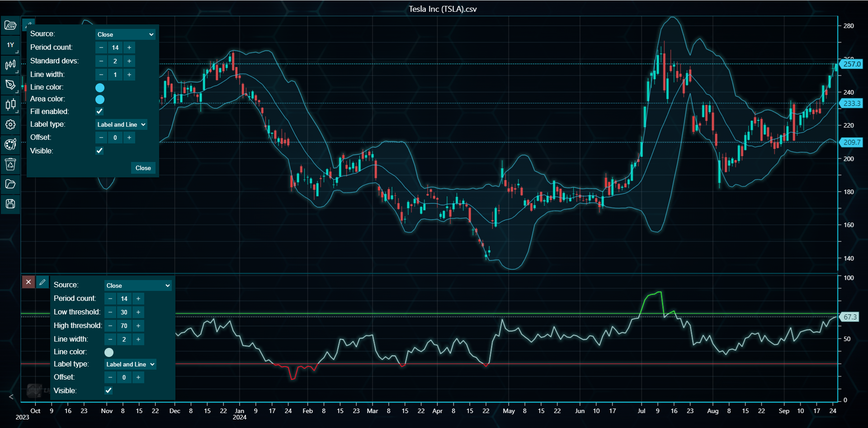The width and height of the screenshot is (868, 428).
Task: Click the 209.7 lower band price label
Action: pyautogui.click(x=852, y=143)
